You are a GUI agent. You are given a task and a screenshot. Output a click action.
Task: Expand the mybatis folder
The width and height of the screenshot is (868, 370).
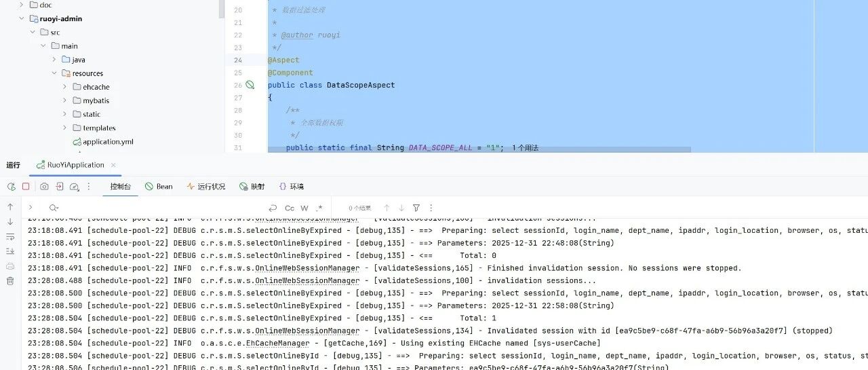click(65, 100)
